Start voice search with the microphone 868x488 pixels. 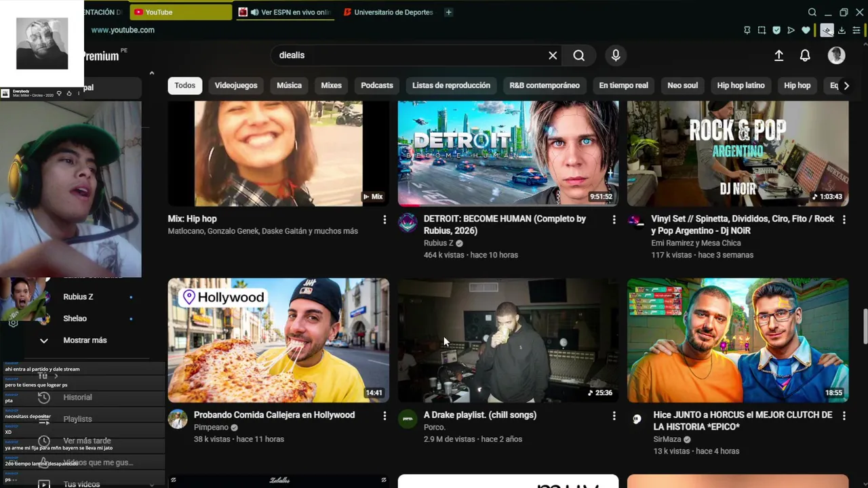click(x=616, y=56)
